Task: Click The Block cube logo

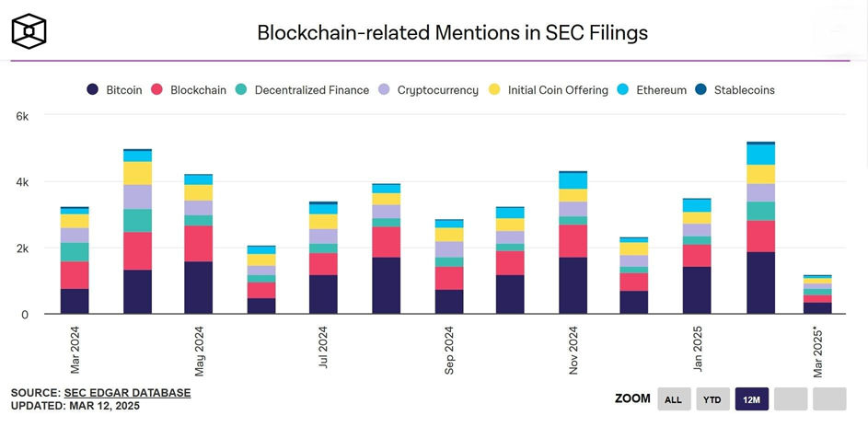Action: click(x=29, y=32)
